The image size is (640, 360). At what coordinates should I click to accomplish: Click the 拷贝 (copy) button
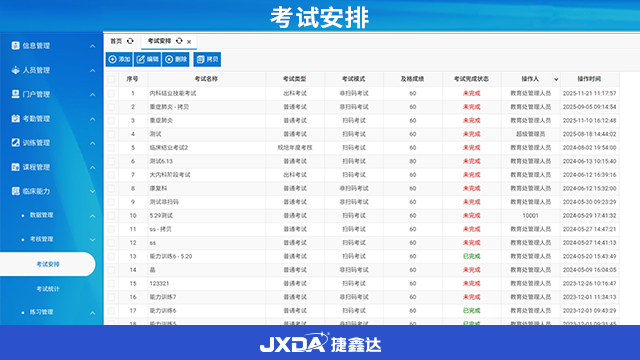[207, 59]
